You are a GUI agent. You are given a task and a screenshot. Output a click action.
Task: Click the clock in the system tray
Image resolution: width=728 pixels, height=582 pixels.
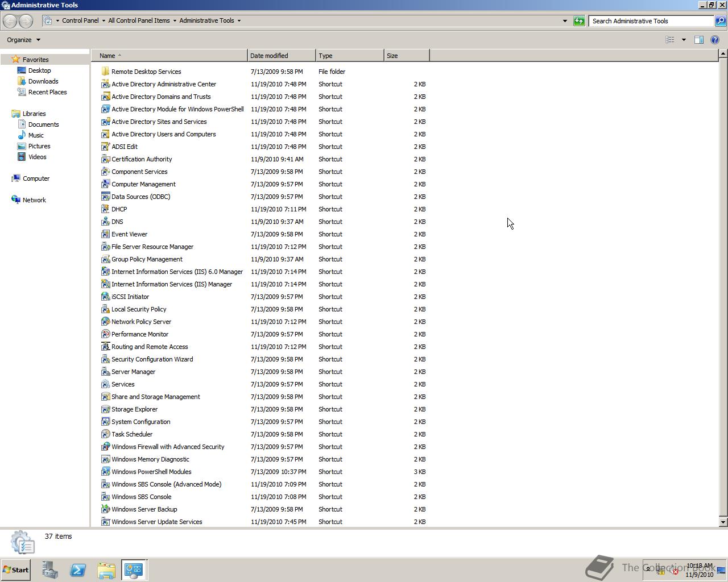click(699, 570)
